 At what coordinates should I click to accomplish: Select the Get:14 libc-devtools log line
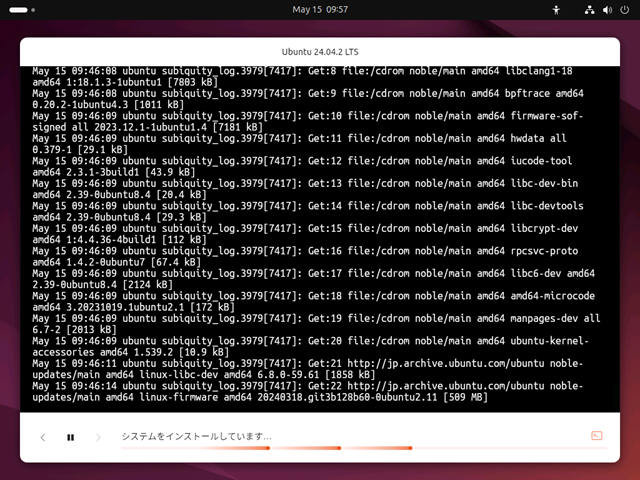[308, 211]
